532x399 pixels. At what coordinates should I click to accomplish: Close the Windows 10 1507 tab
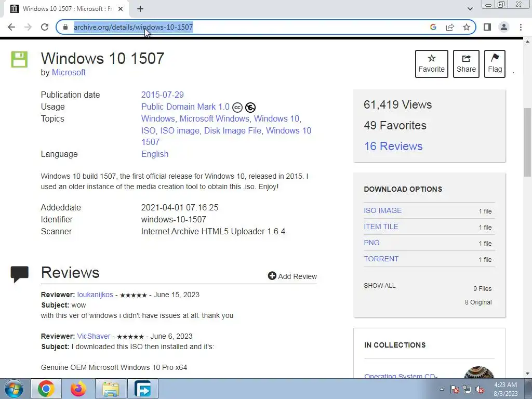[121, 9]
